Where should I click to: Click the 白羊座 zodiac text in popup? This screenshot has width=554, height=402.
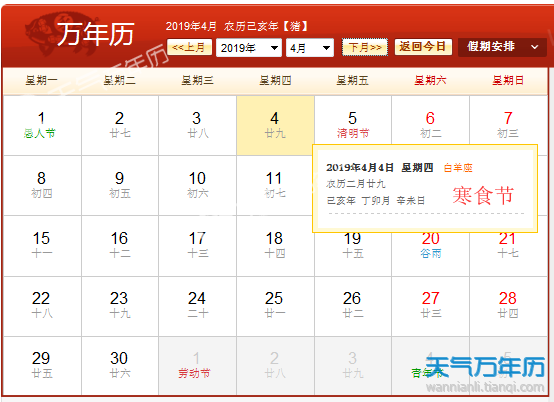(458, 168)
